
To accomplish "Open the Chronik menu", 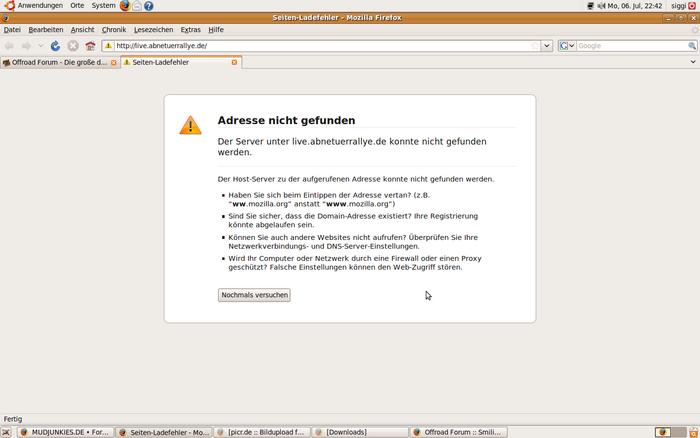I will [114, 29].
